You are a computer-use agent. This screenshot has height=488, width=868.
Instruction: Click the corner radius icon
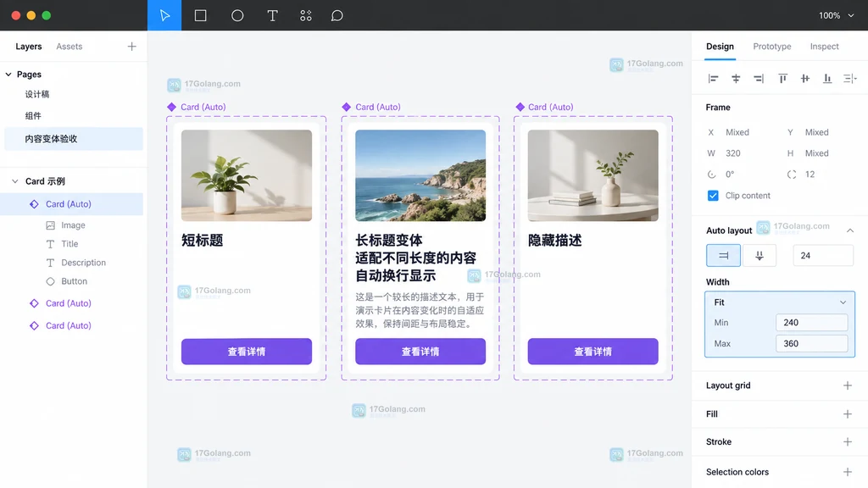(x=792, y=175)
